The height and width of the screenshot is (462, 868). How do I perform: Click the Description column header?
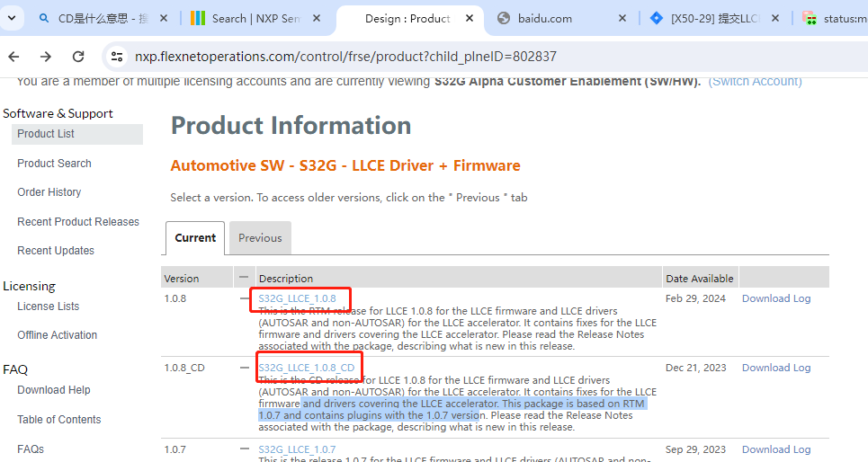click(x=459, y=279)
